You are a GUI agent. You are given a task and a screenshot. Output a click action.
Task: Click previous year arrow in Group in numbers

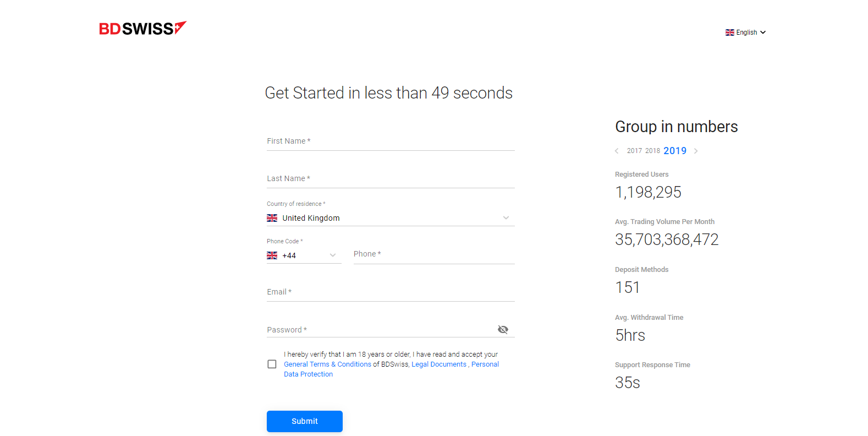coord(617,151)
